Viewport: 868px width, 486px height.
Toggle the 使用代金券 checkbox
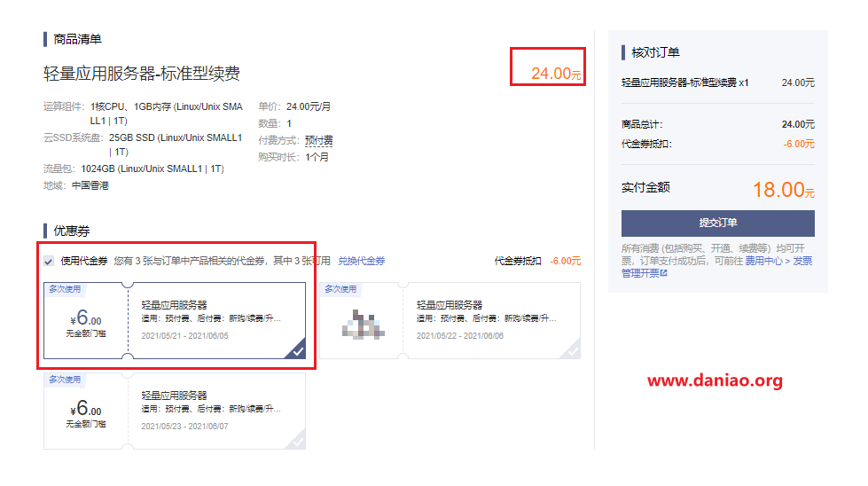pyautogui.click(x=49, y=261)
